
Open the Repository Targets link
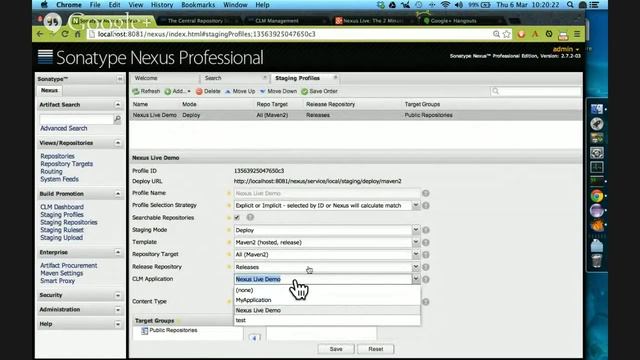pyautogui.click(x=67, y=164)
